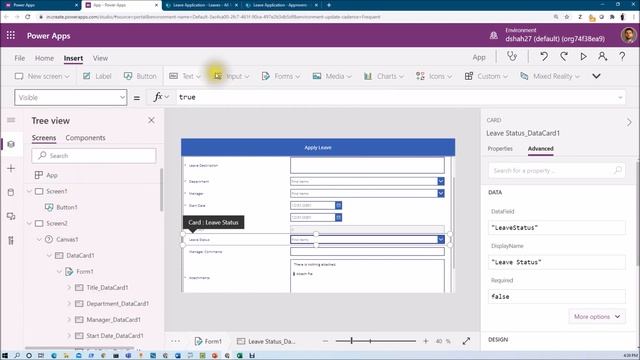Open the New screen dropdown
The image size is (640, 360).
[x=42, y=76]
